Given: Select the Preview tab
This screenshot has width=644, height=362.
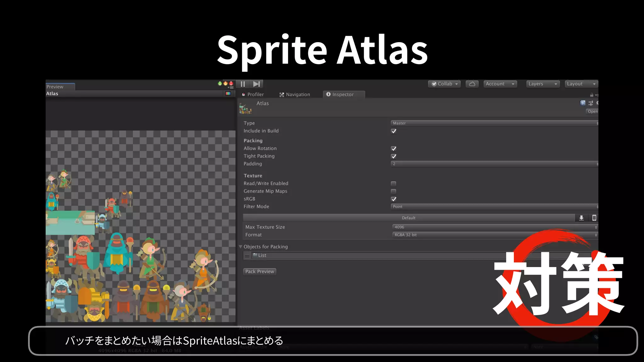Looking at the screenshot, I should (60, 87).
